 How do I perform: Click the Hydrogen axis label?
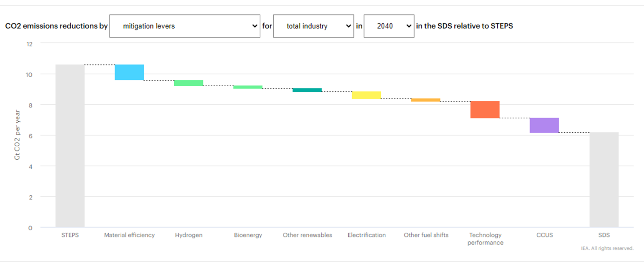188,235
